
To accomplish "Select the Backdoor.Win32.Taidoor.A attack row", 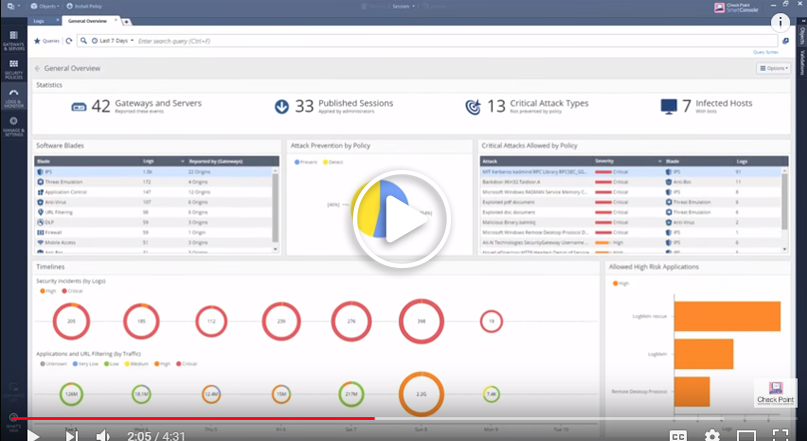I will tap(631, 182).
